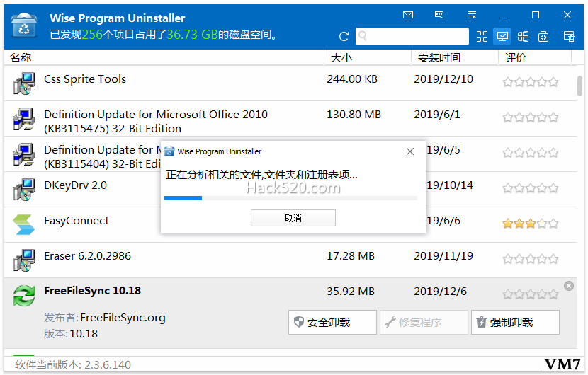Image resolution: width=588 pixels, height=375 pixels.
Task: Click the 17.28 MB size value
Action: tap(351, 256)
